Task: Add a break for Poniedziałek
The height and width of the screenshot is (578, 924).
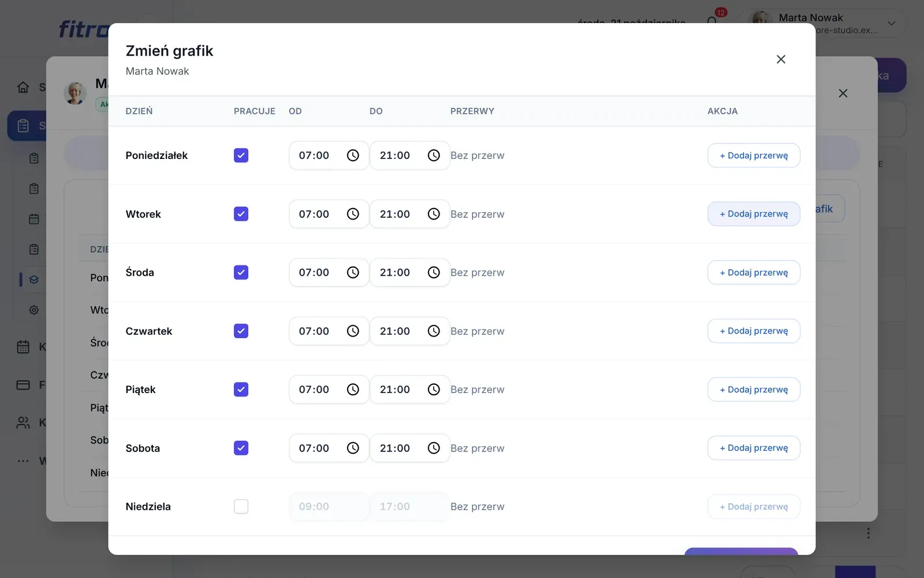Action: click(754, 155)
